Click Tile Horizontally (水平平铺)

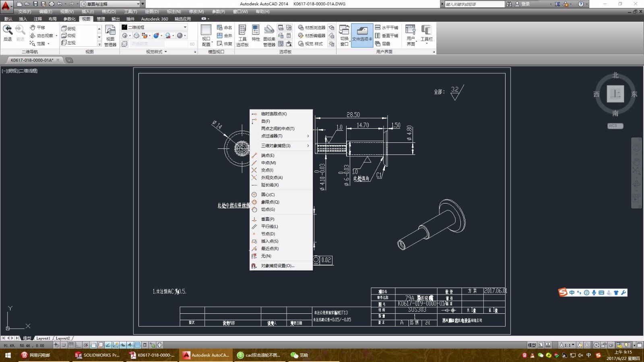[386, 27]
